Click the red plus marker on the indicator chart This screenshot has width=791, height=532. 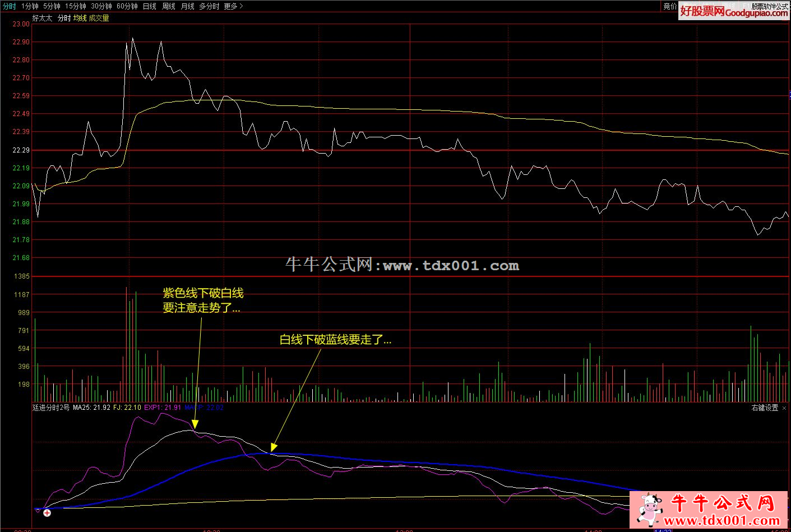pyautogui.click(x=47, y=512)
